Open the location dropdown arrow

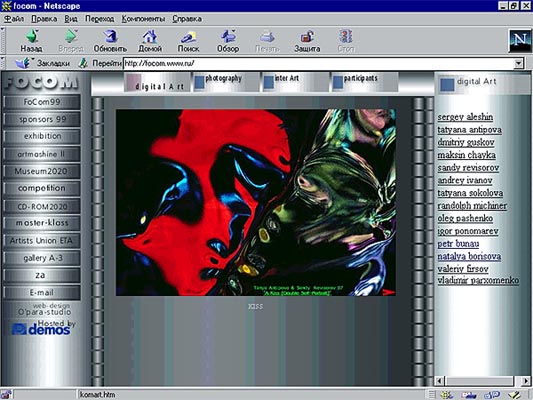click(x=518, y=63)
